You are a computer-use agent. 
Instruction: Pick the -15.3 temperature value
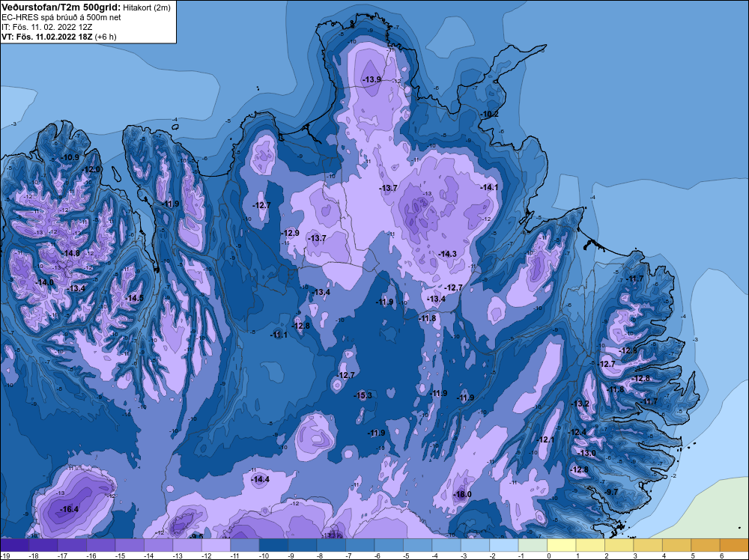point(363,395)
